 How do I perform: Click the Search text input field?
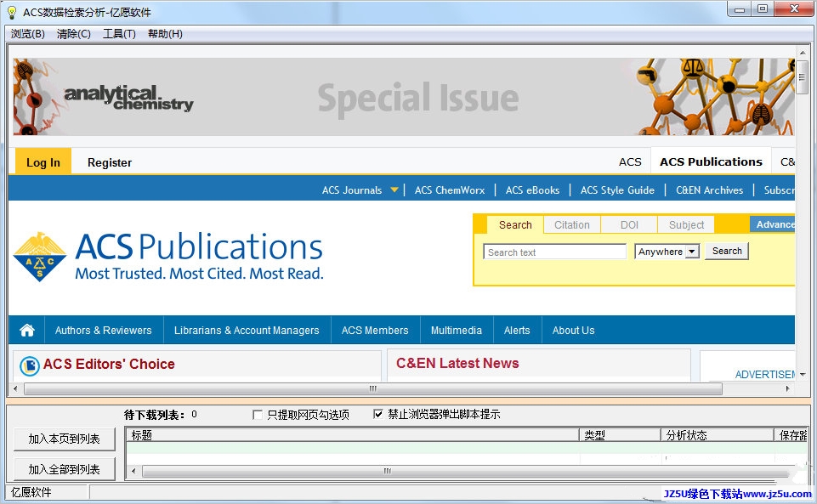(554, 252)
